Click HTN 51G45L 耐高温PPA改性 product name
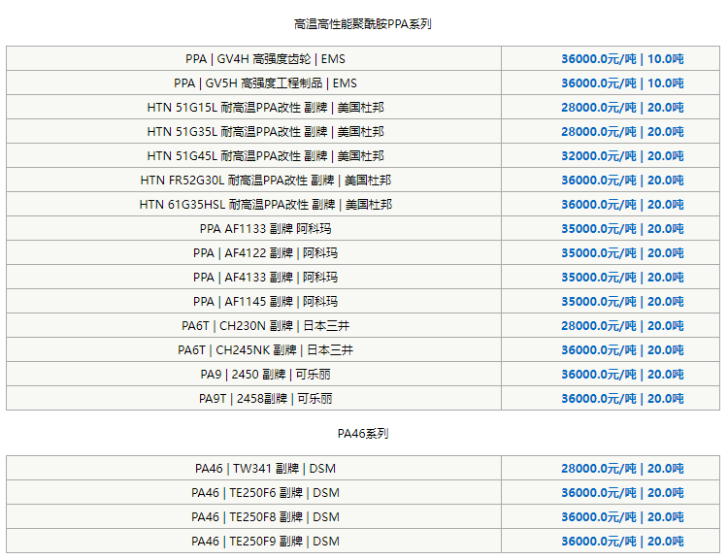Image resolution: width=728 pixels, height=560 pixels. point(265,155)
